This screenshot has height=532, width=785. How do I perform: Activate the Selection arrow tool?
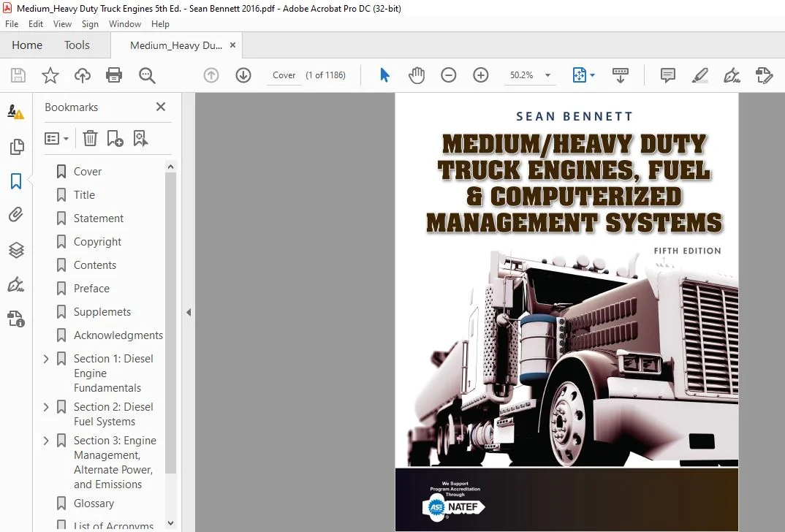384,75
